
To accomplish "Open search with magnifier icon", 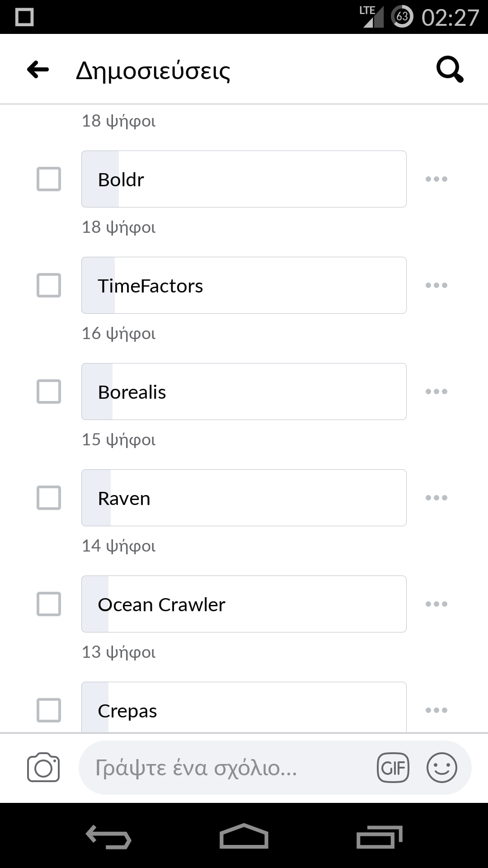I will point(450,70).
